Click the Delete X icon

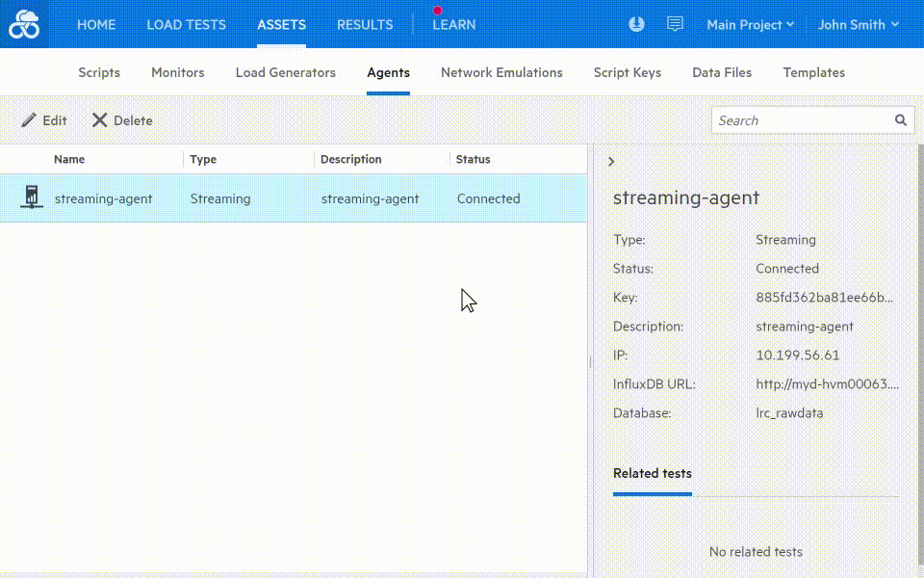100,120
